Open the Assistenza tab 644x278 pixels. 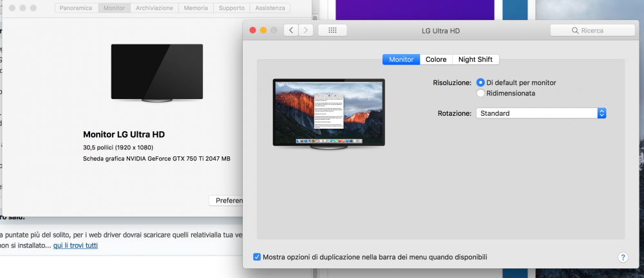pyautogui.click(x=270, y=8)
